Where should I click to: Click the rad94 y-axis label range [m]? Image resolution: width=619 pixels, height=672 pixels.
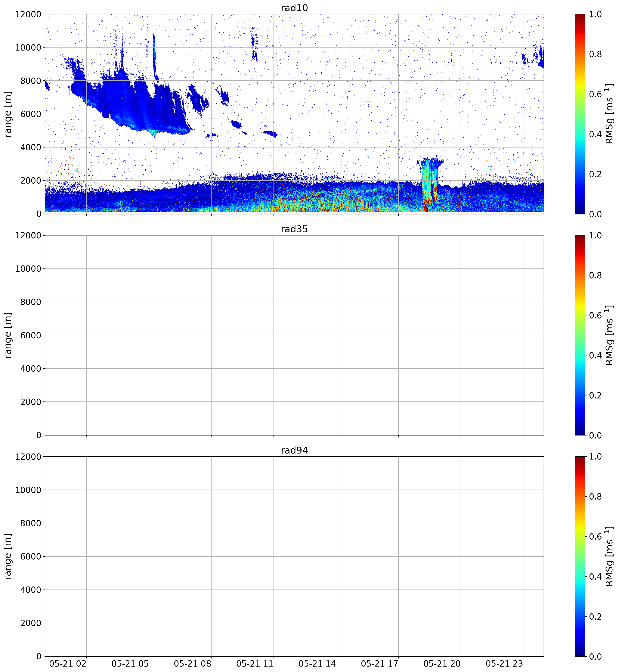click(8, 556)
